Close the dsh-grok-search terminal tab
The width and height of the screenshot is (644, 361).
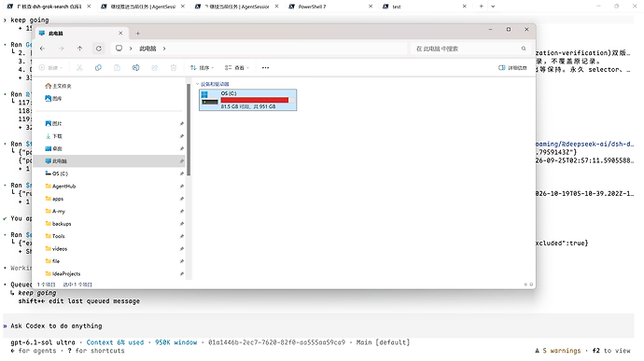point(89,7)
